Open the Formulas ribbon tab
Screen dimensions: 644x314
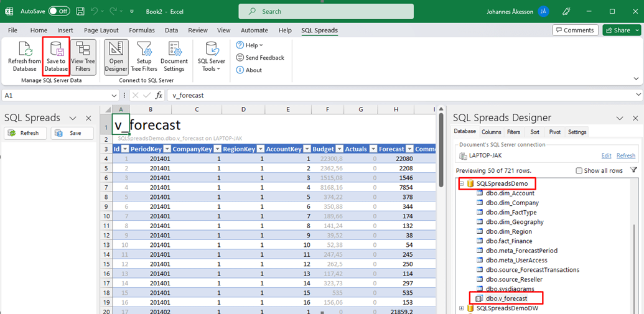(x=142, y=30)
